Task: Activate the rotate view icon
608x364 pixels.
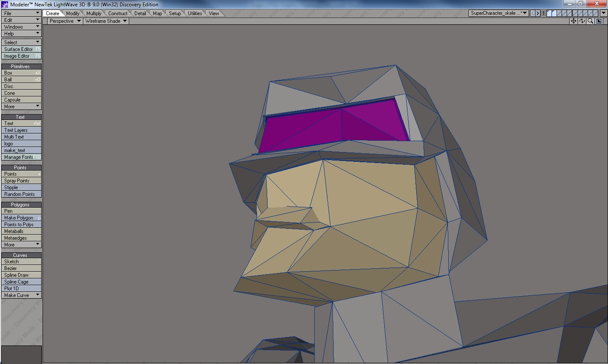Action: pyautogui.click(x=582, y=21)
